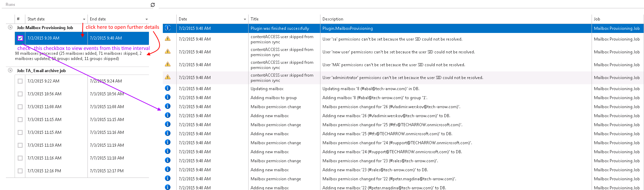Open the End date column dropdown arrow

(x=147, y=19)
